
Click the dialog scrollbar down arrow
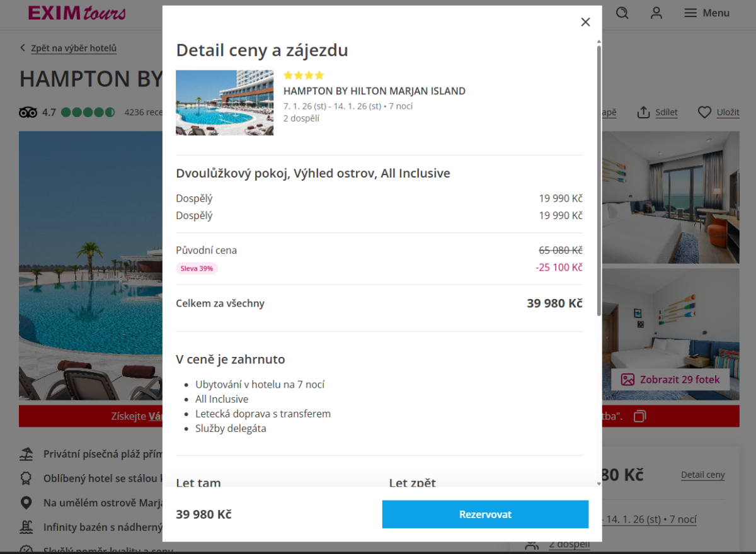click(x=598, y=483)
